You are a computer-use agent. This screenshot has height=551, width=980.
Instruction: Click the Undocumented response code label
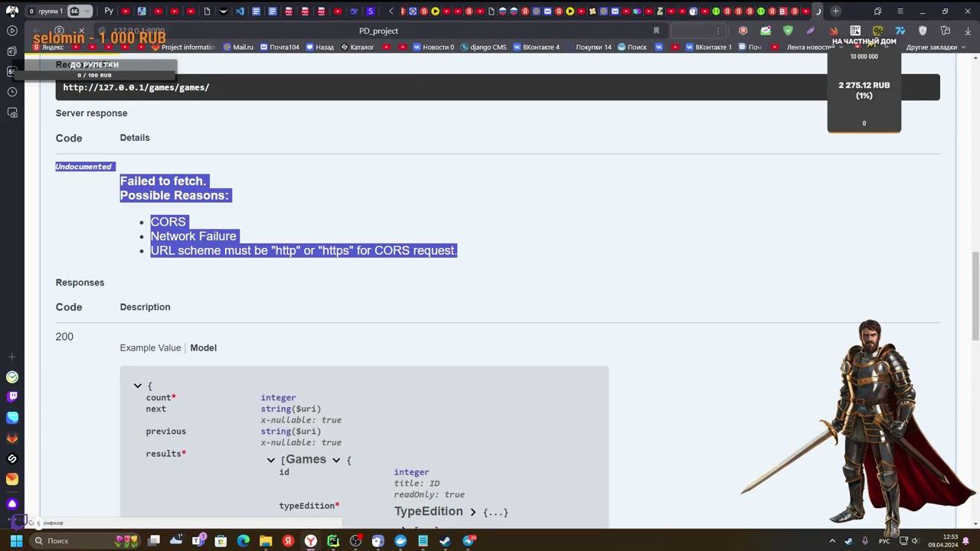83,167
